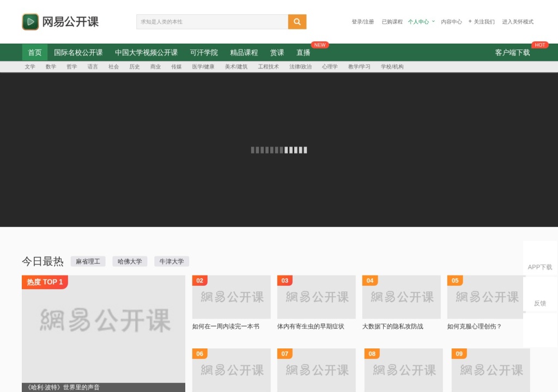Click the orange search magnifier button
Screen dimensions: 558x392
click(x=297, y=22)
